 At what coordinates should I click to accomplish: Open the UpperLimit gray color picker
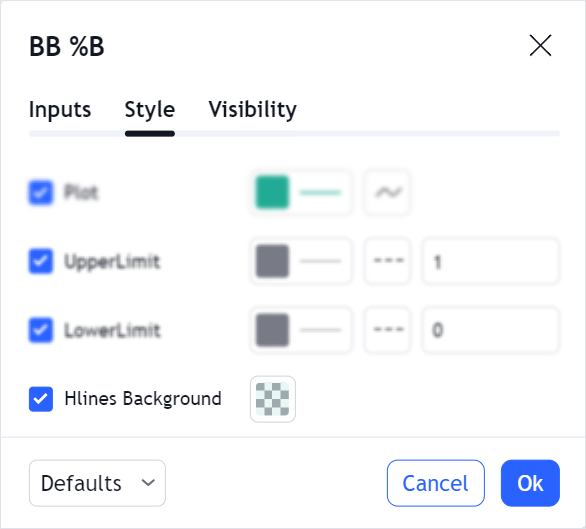[x=301, y=261]
